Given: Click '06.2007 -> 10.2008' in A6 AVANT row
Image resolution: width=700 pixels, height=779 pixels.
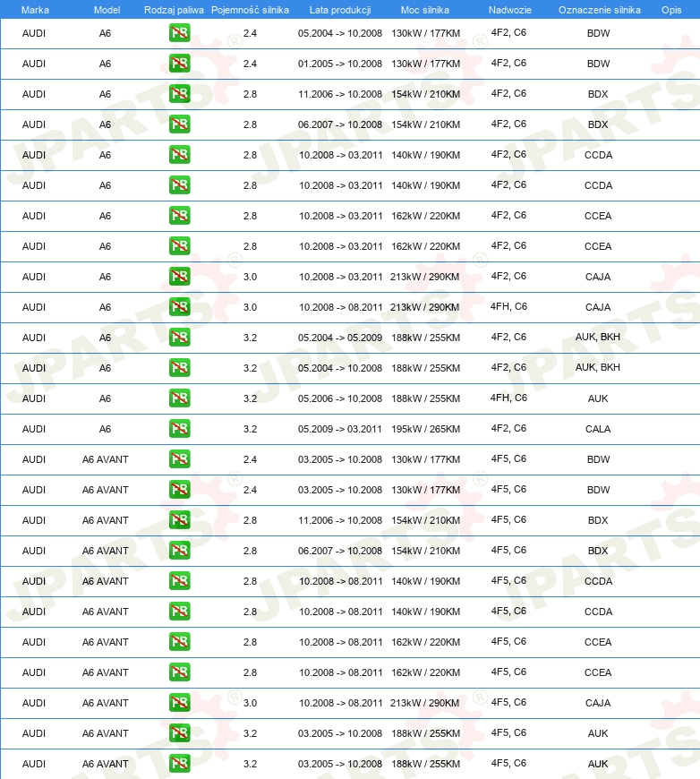Looking at the screenshot, I should [x=340, y=551].
